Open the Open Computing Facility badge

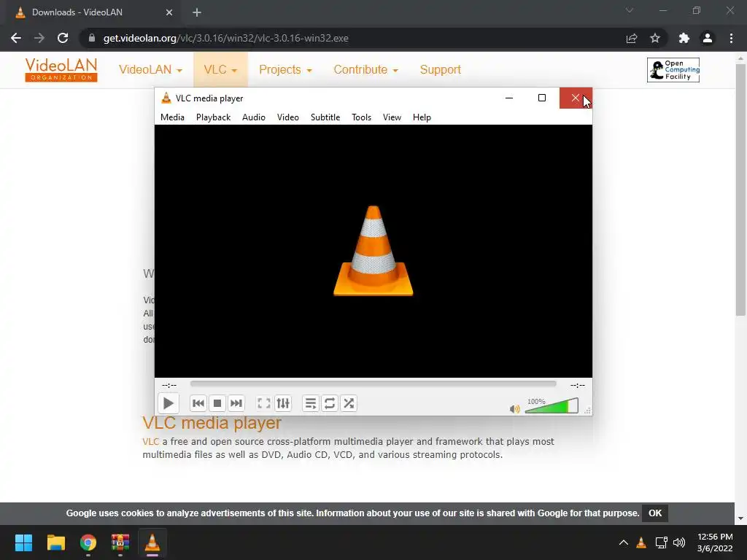click(x=673, y=70)
